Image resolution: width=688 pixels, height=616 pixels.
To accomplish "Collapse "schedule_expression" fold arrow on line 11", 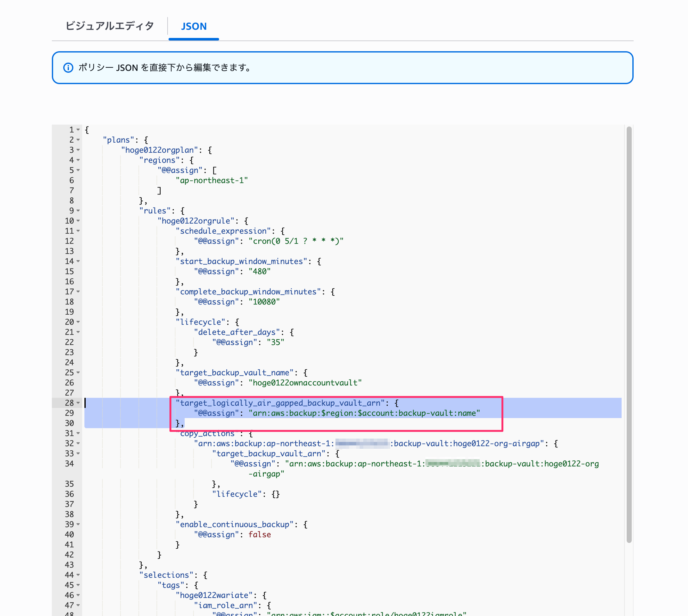I will pyautogui.click(x=78, y=231).
